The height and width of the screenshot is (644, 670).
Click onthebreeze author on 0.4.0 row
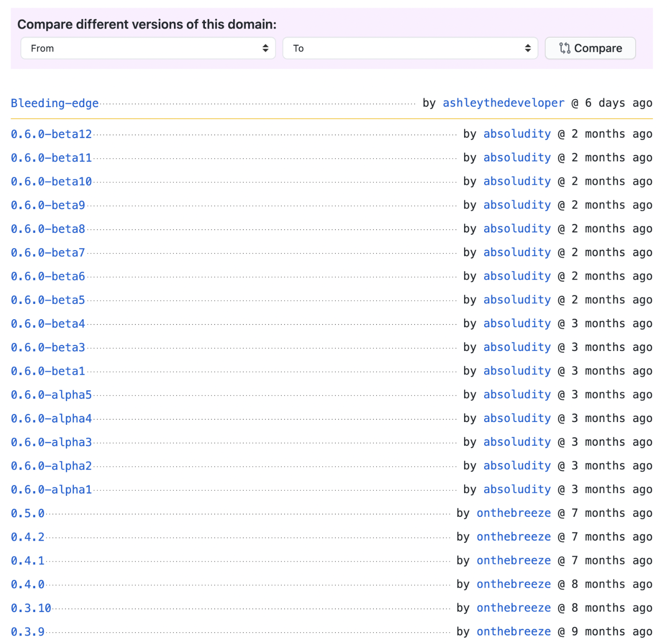[x=514, y=584]
